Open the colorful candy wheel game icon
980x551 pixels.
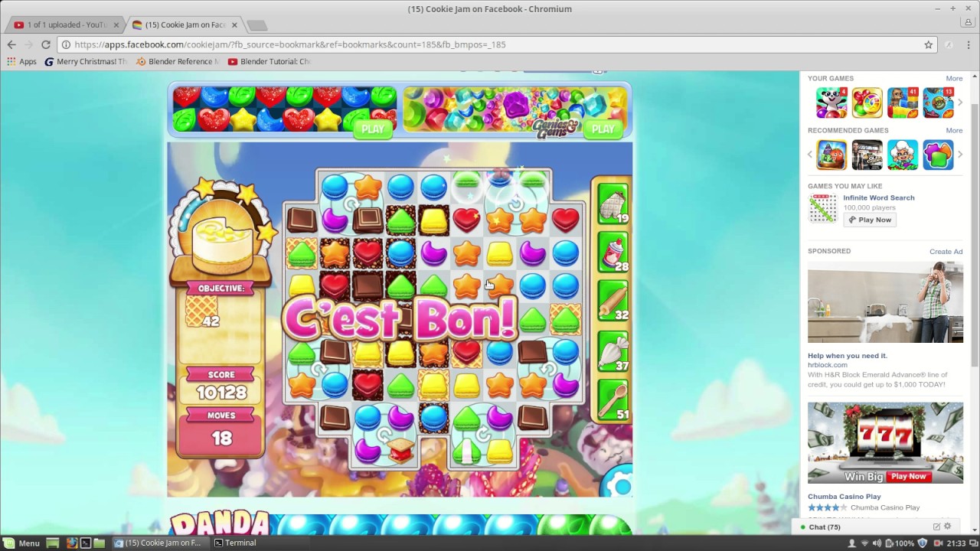(x=867, y=103)
